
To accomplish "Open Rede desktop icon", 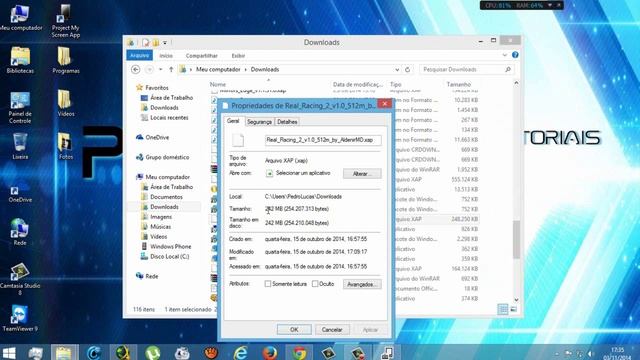I will 20,232.
